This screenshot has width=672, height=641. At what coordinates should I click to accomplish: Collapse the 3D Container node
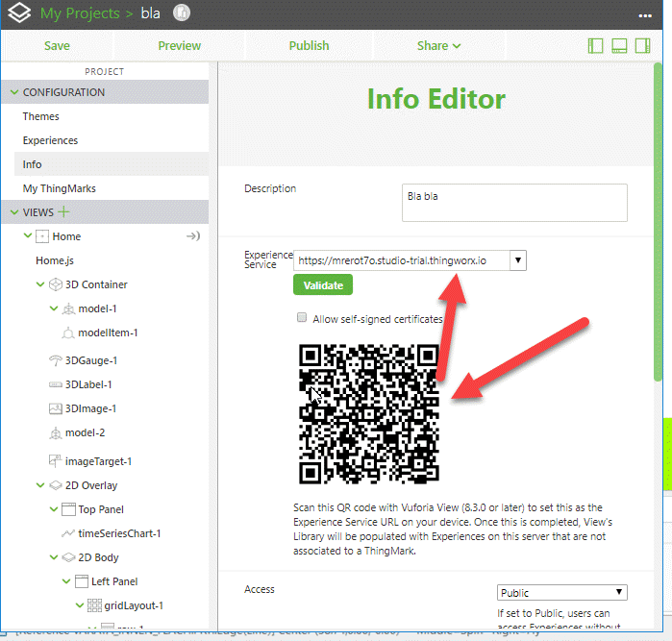40,284
